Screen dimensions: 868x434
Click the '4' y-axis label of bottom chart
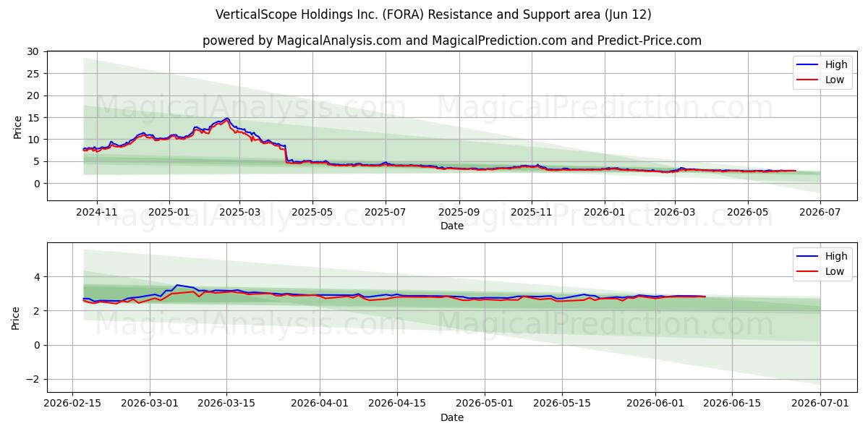point(35,277)
